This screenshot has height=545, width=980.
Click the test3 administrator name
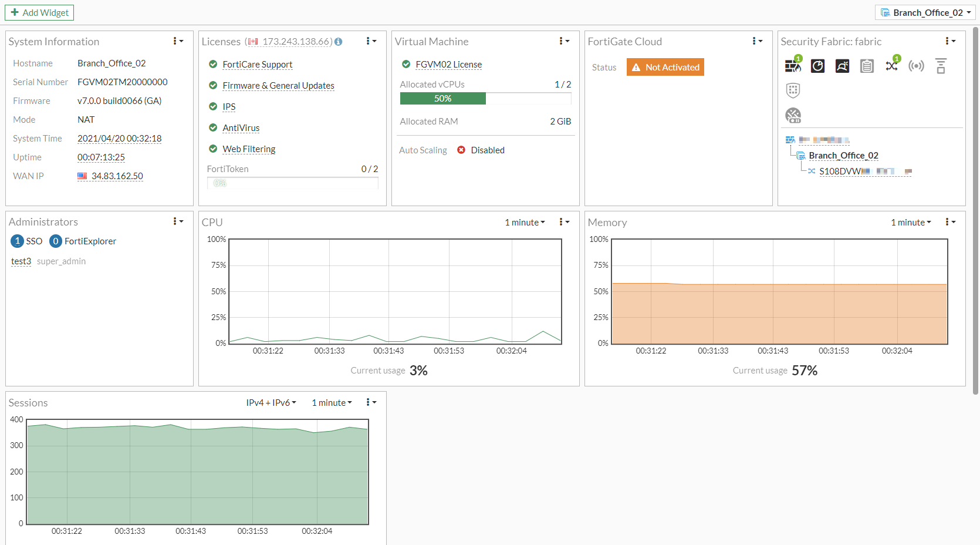[x=21, y=261]
